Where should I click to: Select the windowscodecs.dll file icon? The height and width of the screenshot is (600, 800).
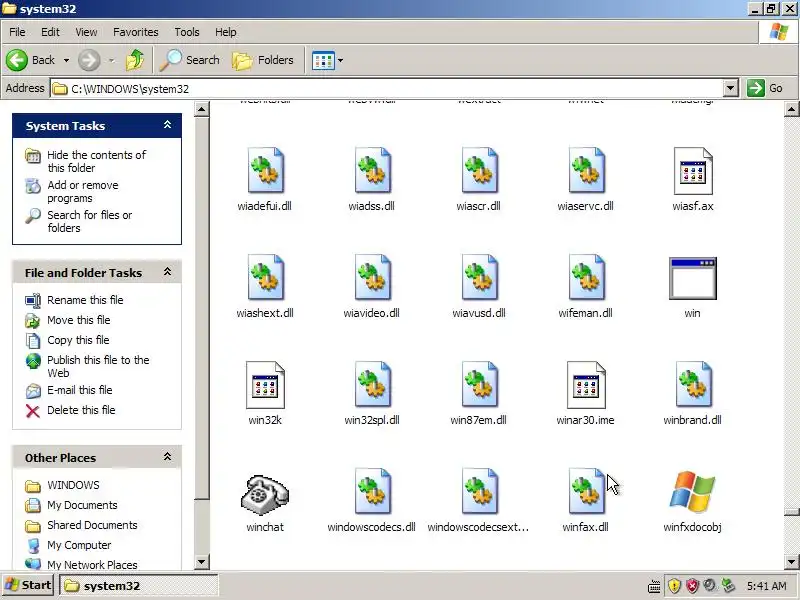pos(372,491)
